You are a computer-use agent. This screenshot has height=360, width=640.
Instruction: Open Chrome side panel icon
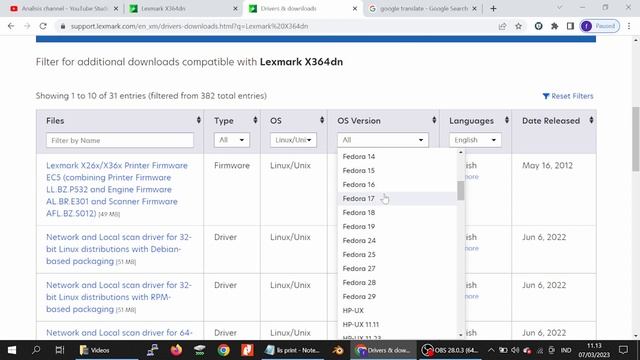pos(570,26)
